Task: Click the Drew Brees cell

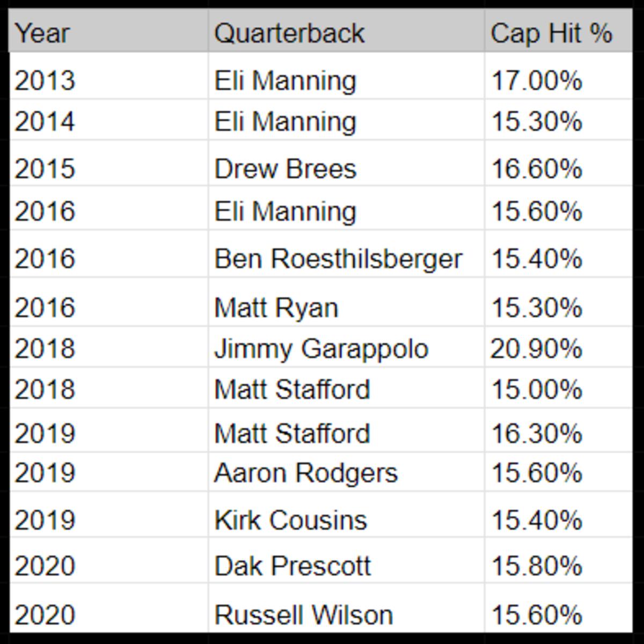Action: pyautogui.click(x=346, y=169)
